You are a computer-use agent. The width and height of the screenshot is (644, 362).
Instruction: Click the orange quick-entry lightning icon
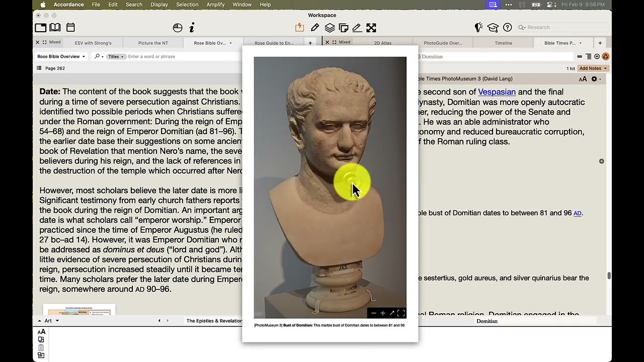pos(299,28)
